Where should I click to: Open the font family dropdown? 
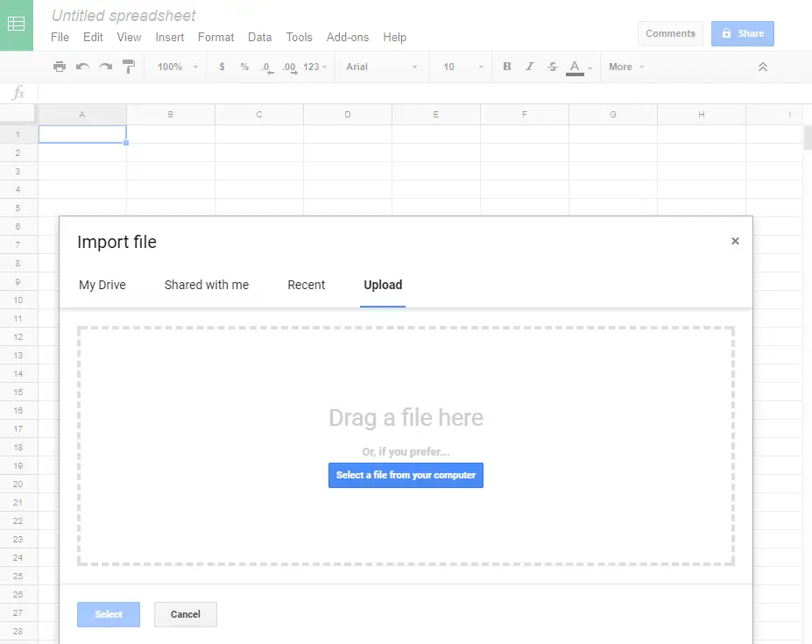click(381, 67)
